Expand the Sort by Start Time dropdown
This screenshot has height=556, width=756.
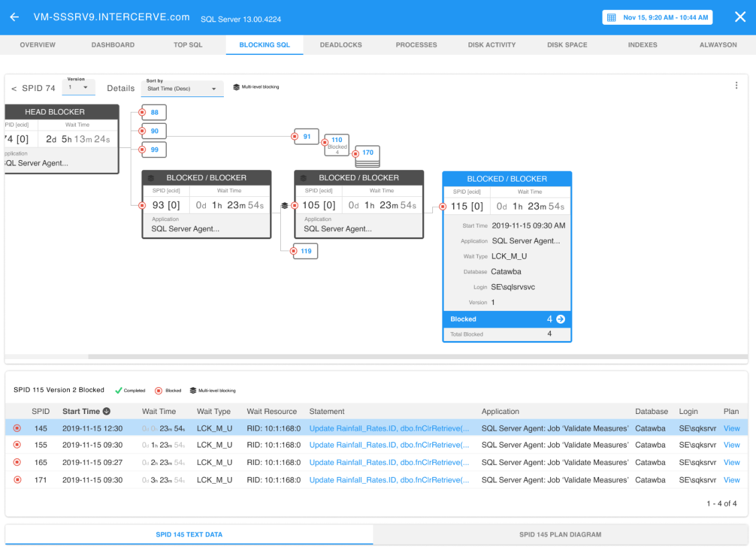point(182,88)
